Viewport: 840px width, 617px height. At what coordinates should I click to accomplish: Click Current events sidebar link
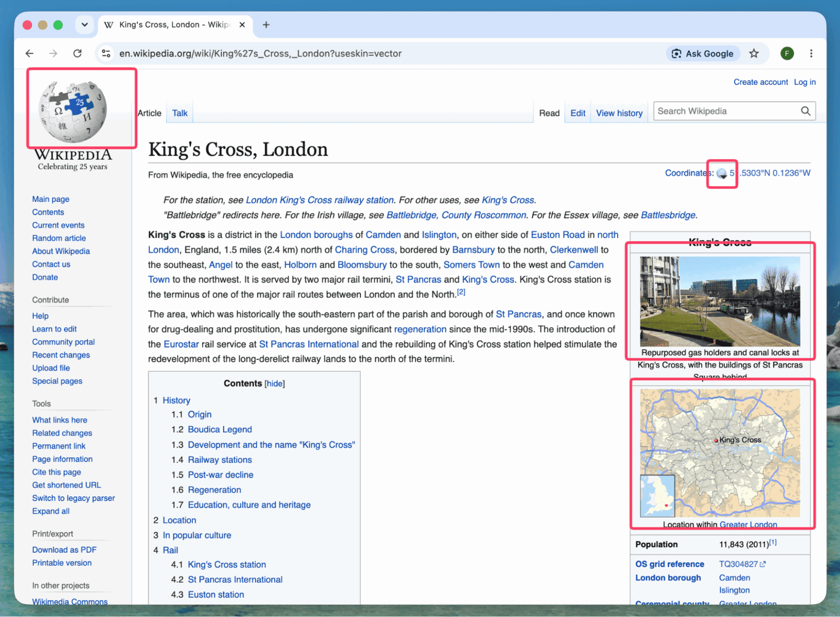tap(58, 225)
